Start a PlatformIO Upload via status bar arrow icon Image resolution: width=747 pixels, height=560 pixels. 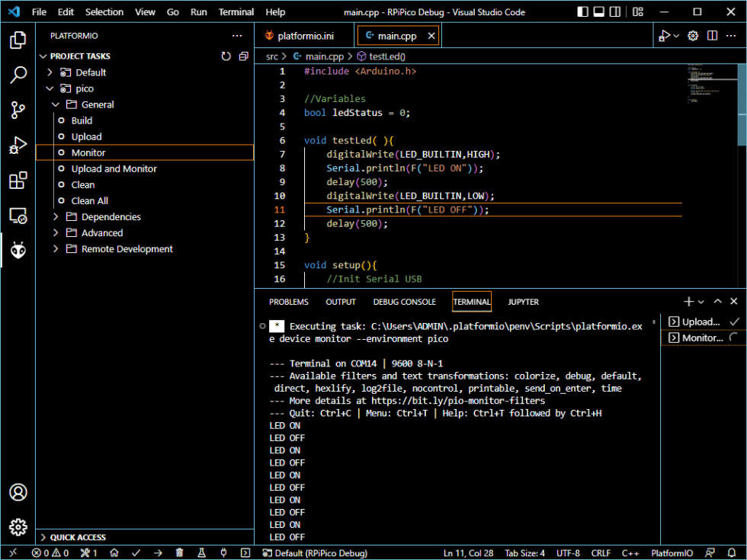click(x=157, y=553)
